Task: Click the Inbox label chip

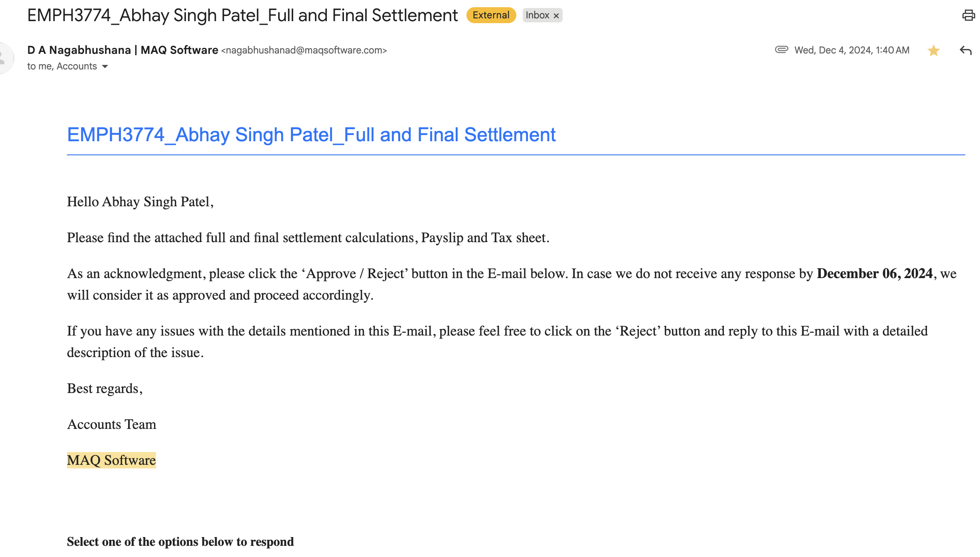Action: [537, 15]
